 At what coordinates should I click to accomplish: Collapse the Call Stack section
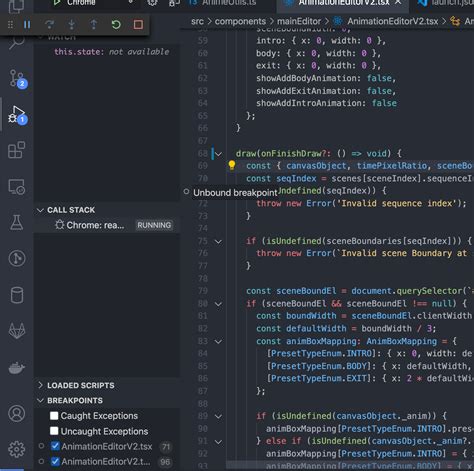point(40,210)
